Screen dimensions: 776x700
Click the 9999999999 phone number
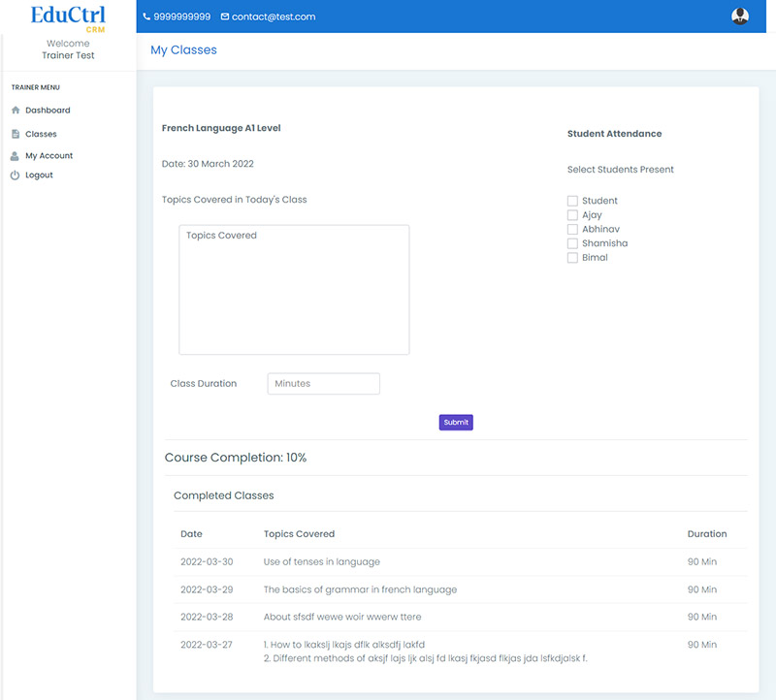pyautogui.click(x=181, y=16)
